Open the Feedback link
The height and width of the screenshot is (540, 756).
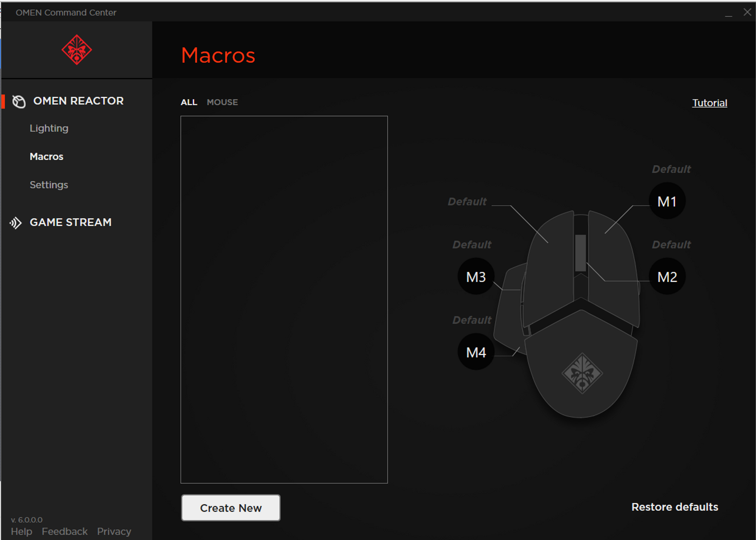(65, 531)
